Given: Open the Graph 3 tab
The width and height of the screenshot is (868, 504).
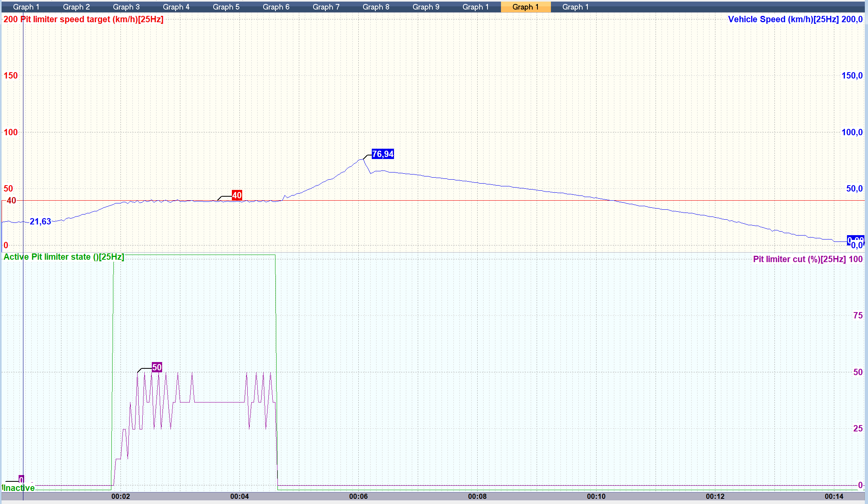Looking at the screenshot, I should point(126,7).
